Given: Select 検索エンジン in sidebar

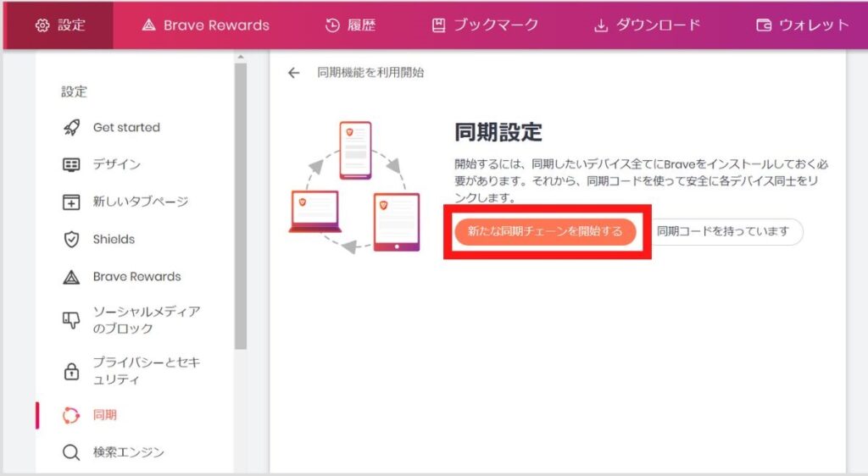Looking at the screenshot, I should pyautogui.click(x=129, y=452).
